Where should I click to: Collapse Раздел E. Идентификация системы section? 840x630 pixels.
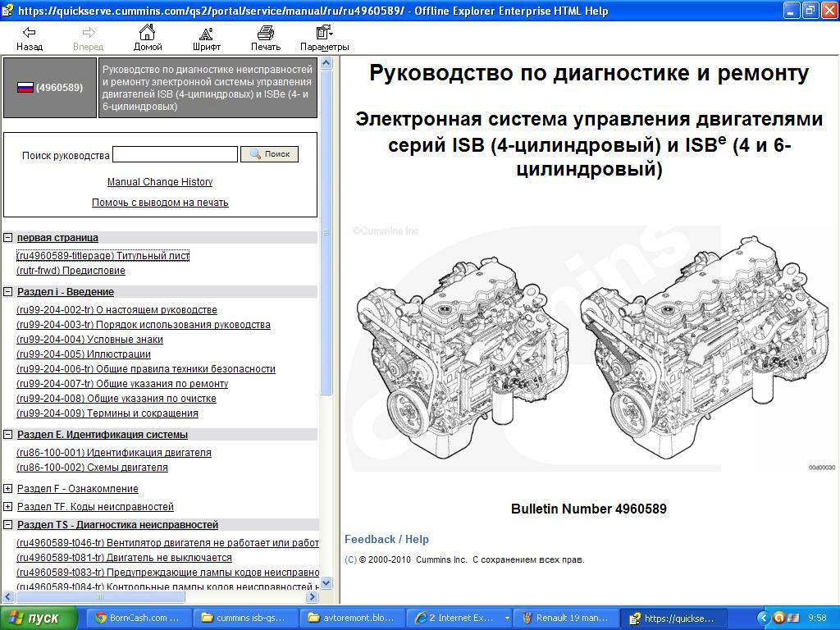point(8,435)
